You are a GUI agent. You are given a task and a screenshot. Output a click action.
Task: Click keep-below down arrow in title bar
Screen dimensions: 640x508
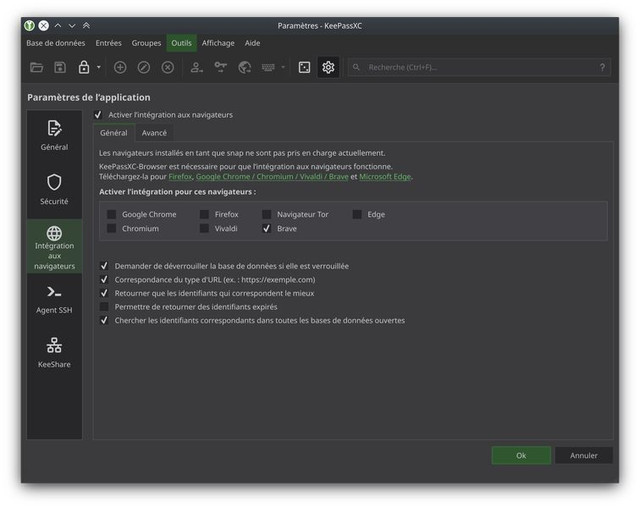(72, 26)
